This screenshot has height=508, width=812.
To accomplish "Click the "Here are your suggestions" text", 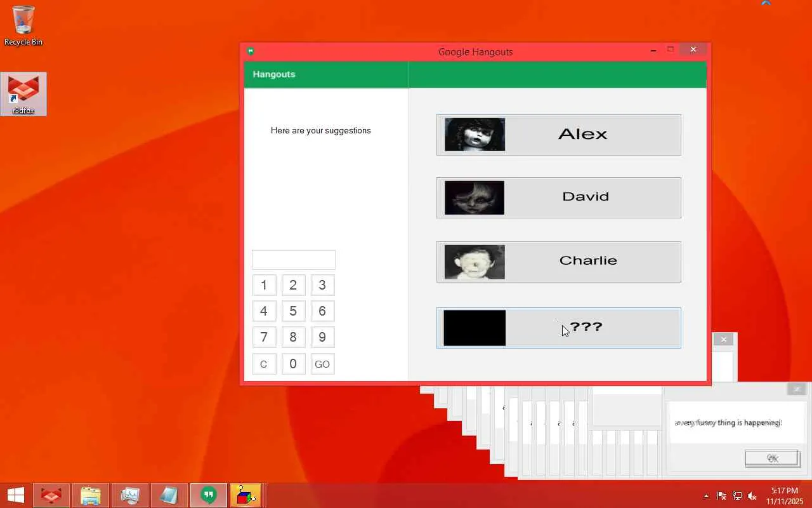I will tap(321, 130).
